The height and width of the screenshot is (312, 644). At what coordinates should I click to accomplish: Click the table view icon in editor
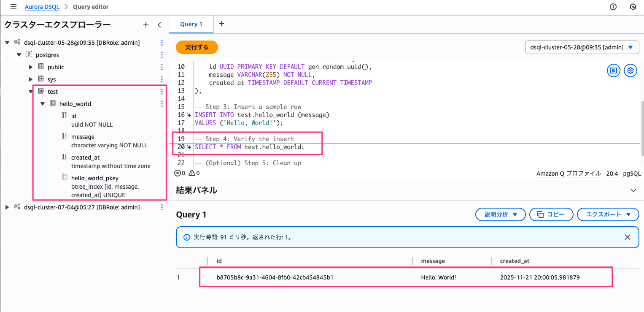(614, 71)
